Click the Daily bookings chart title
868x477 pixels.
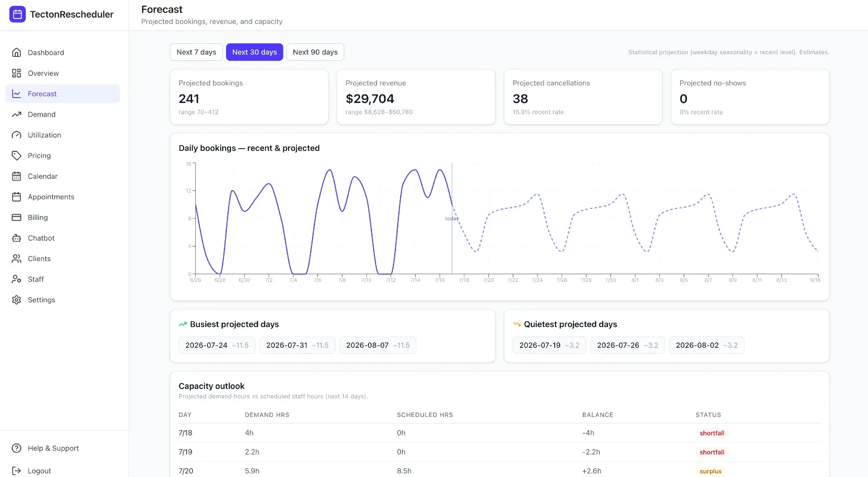pos(249,148)
